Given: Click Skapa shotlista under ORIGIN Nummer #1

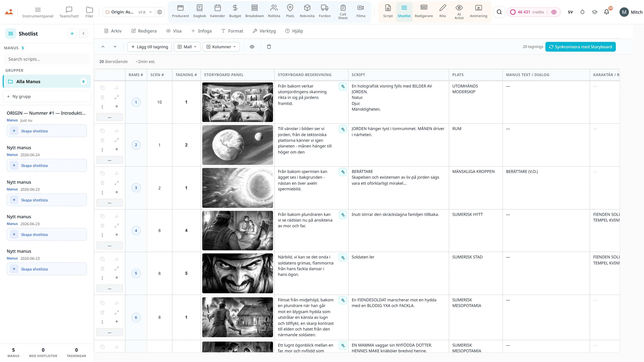Looking at the screenshot, I should pyautogui.click(x=47, y=131).
